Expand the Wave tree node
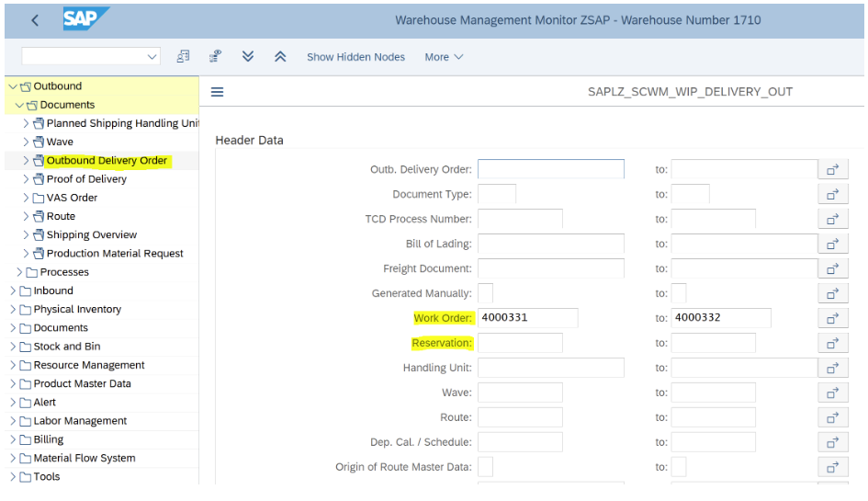The width and height of the screenshot is (868, 501). click(26, 142)
